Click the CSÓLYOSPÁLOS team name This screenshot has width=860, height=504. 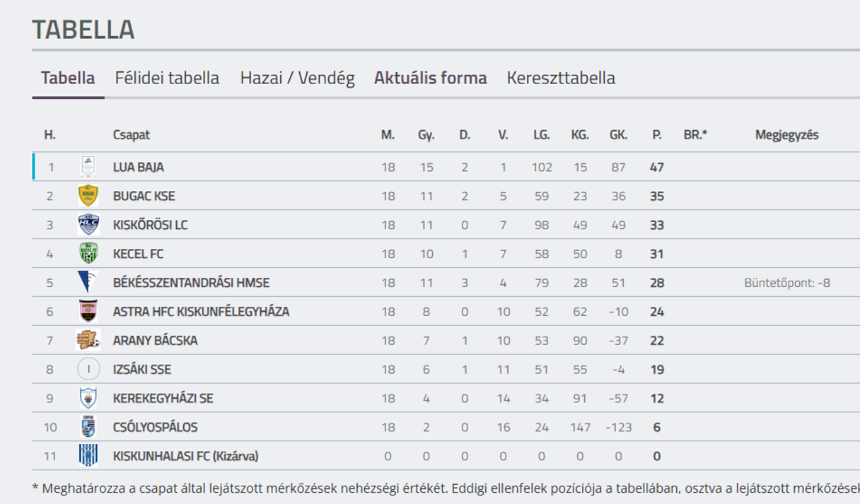tap(156, 428)
